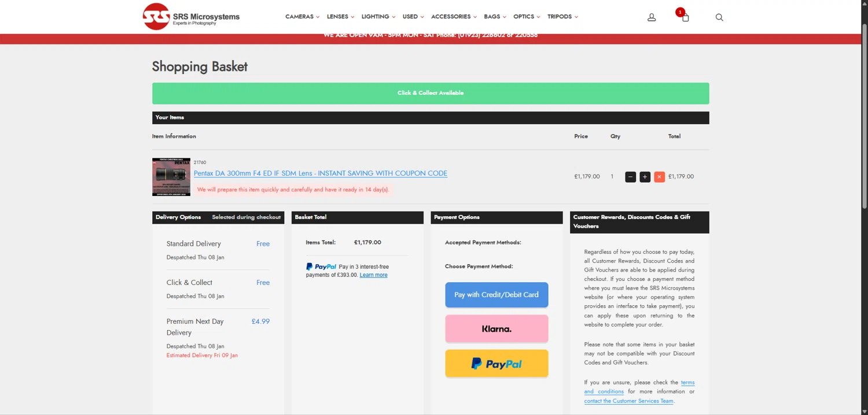Expand the Lighting menu
The width and height of the screenshot is (868, 415).
click(x=378, y=17)
